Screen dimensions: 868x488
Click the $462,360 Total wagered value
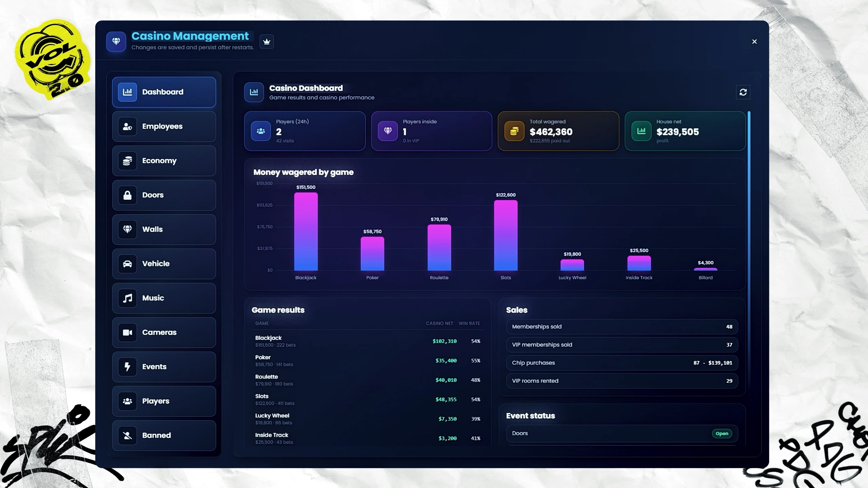coord(551,132)
